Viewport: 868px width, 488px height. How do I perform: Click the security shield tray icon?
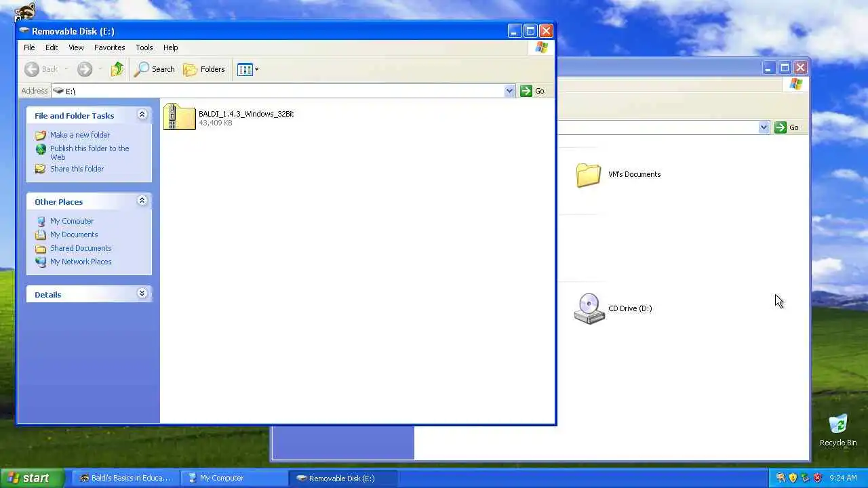pos(793,478)
